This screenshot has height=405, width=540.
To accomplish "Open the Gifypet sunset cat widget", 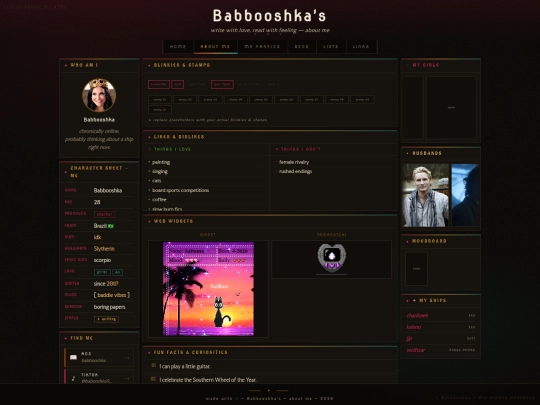I will 208,289.
